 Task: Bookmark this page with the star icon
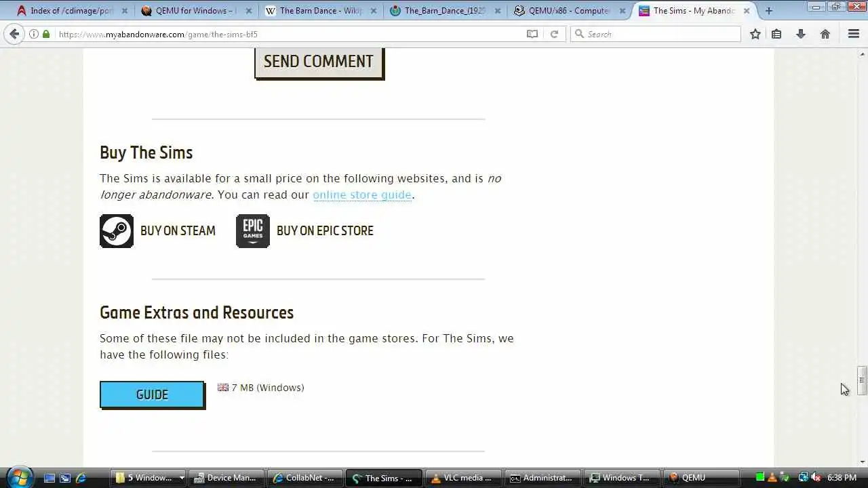755,34
